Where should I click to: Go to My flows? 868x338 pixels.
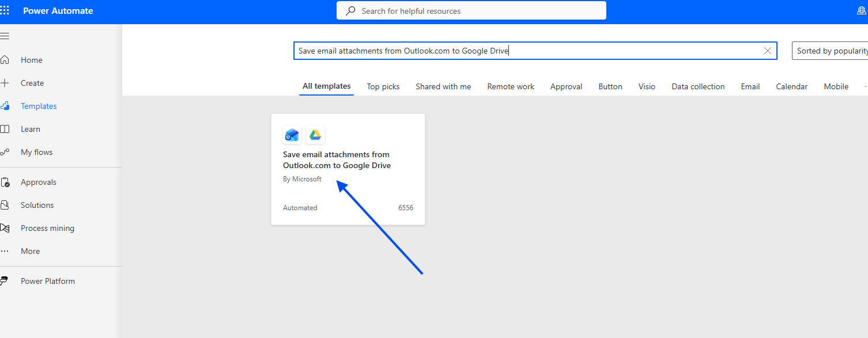tap(36, 152)
